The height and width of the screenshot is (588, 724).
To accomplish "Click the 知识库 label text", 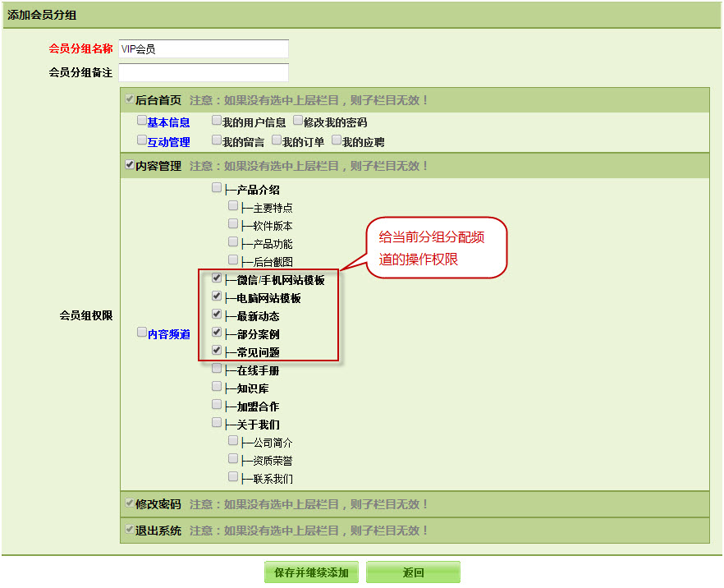I will 253,389.
